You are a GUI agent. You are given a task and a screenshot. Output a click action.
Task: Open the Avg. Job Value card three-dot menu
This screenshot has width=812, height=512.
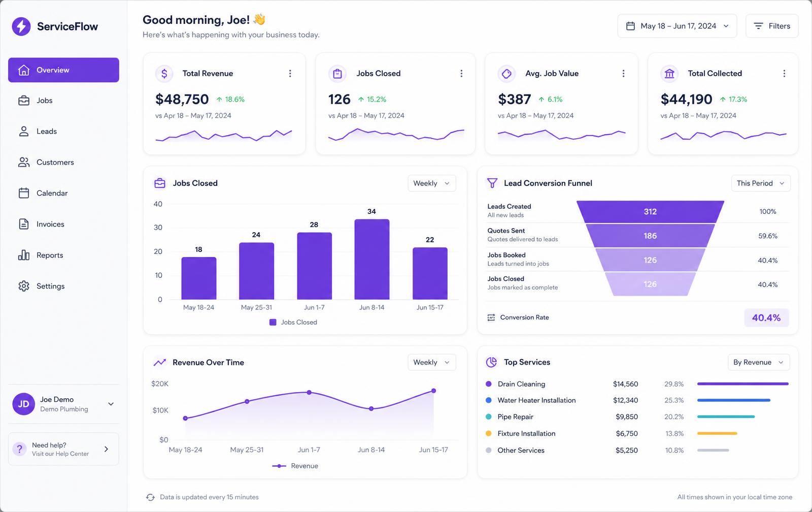(623, 74)
